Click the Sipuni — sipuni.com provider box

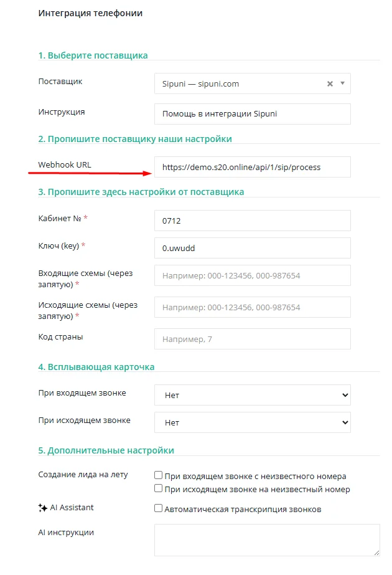coord(253,83)
